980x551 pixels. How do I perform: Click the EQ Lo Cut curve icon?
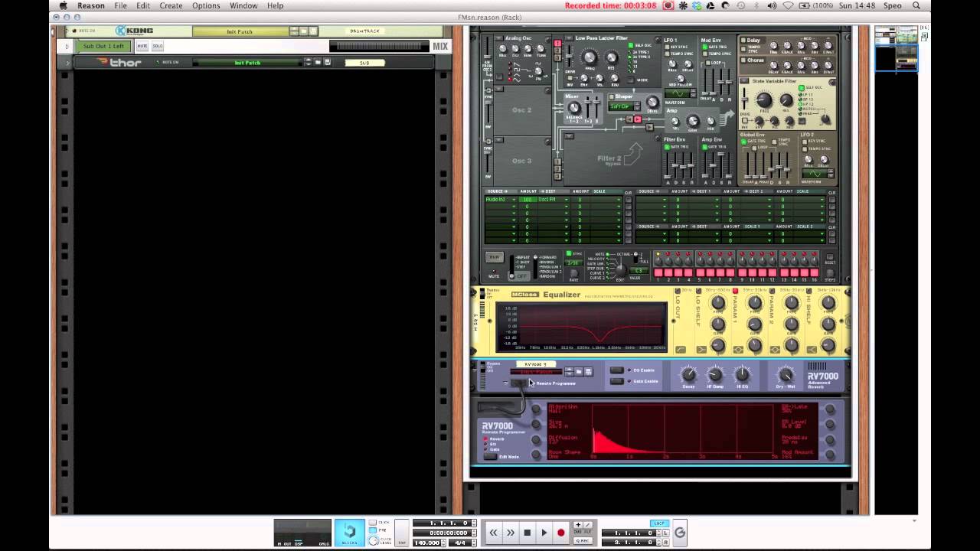pyautogui.click(x=682, y=350)
